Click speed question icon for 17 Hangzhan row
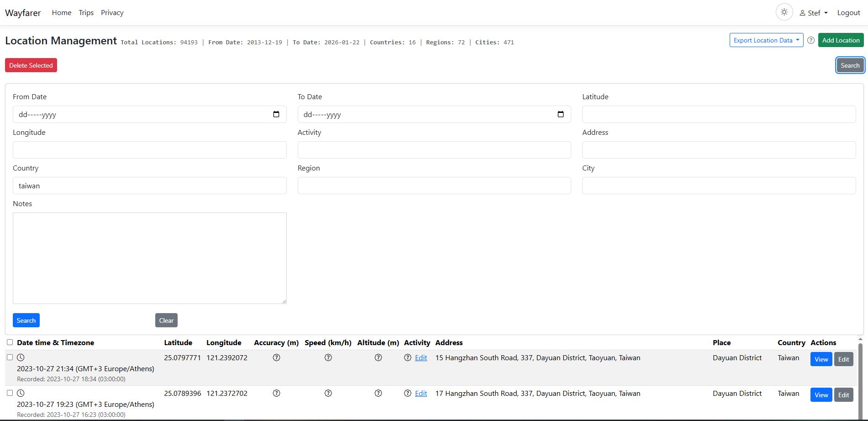Viewport: 868px width, 421px height. [328, 393]
